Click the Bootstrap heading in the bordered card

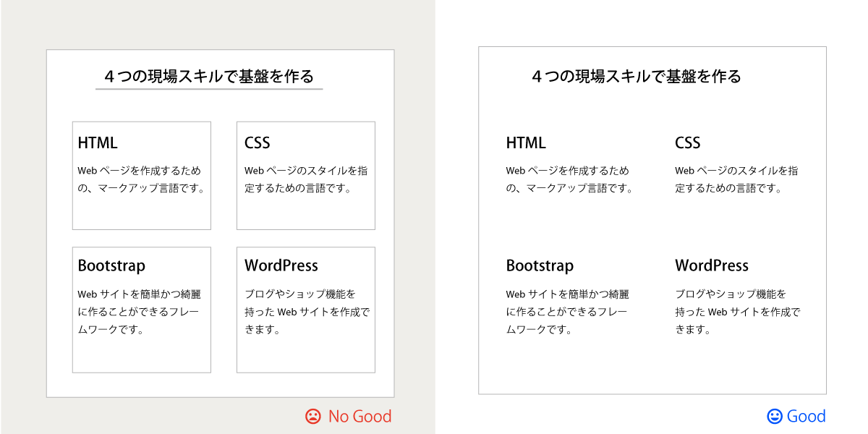point(111,266)
